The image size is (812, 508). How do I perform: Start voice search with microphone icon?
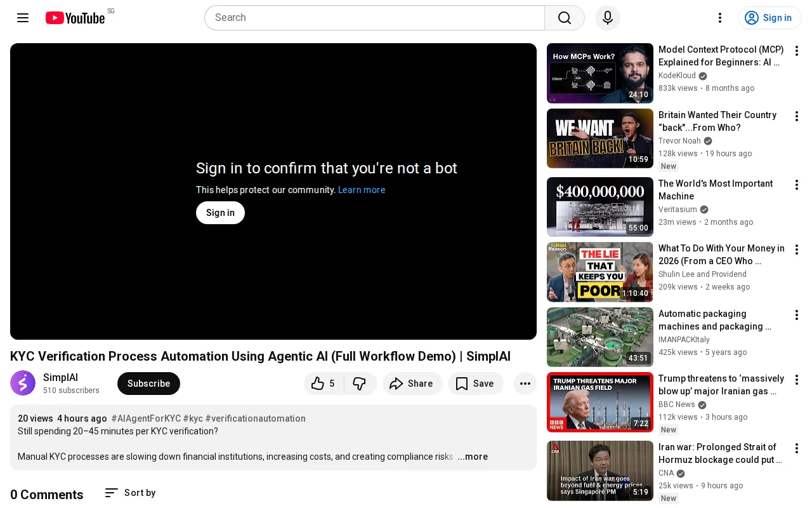(x=608, y=18)
